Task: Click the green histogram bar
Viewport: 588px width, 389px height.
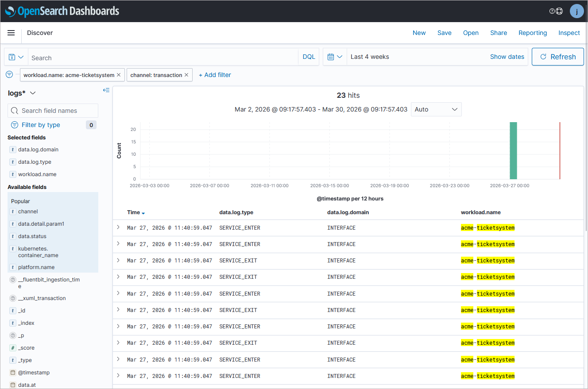Action: pyautogui.click(x=513, y=150)
